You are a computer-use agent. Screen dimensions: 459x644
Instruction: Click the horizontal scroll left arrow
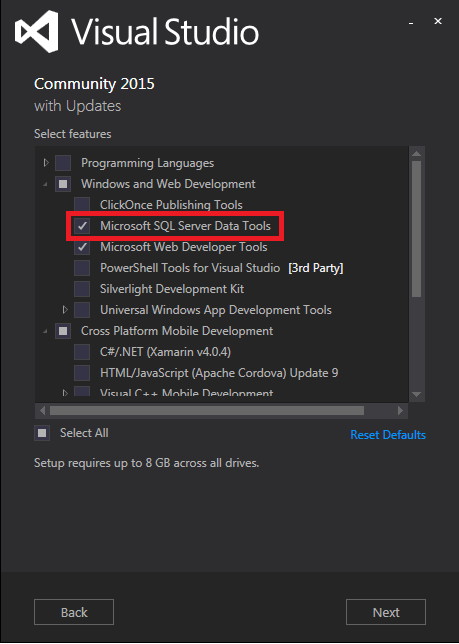pyautogui.click(x=42, y=410)
